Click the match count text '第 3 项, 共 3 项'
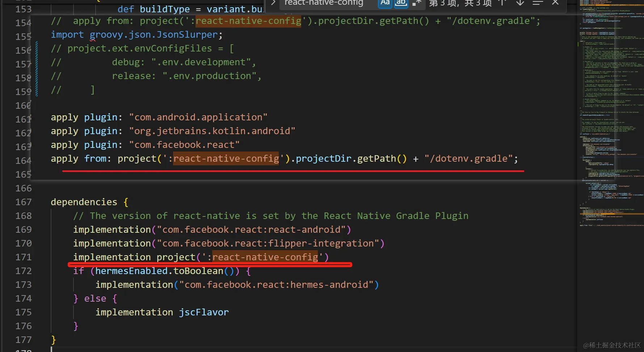Viewport: 644px width, 352px height. coord(460,3)
